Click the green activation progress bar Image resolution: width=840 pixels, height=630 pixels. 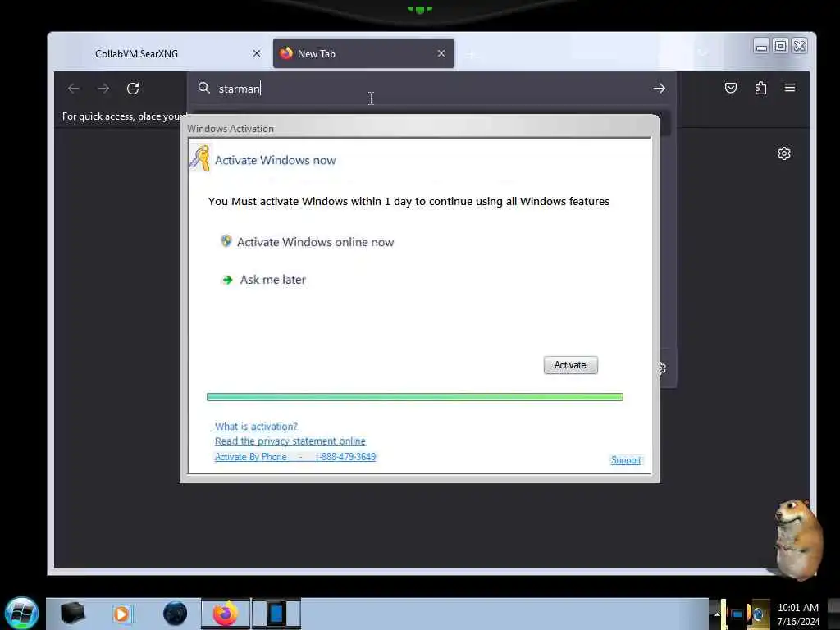pos(414,397)
